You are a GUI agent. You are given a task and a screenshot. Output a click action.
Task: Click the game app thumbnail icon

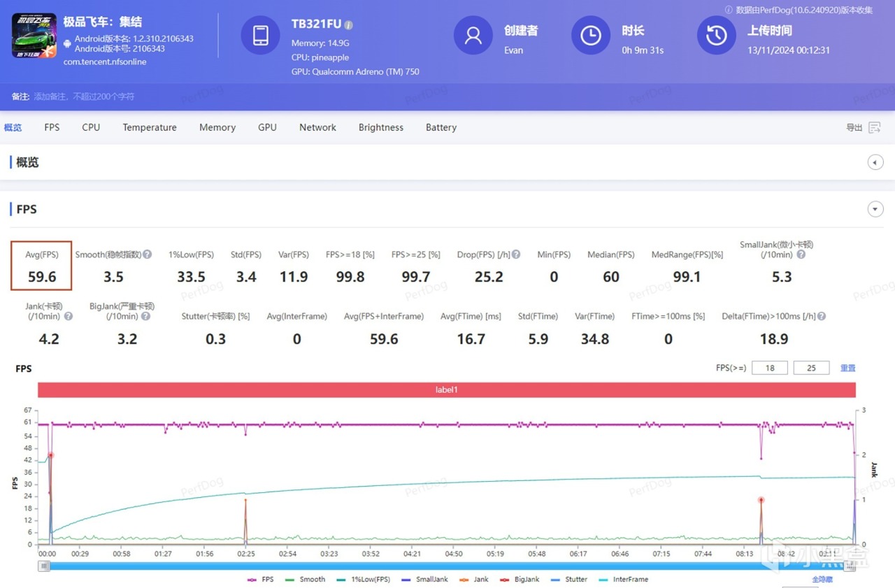34,36
